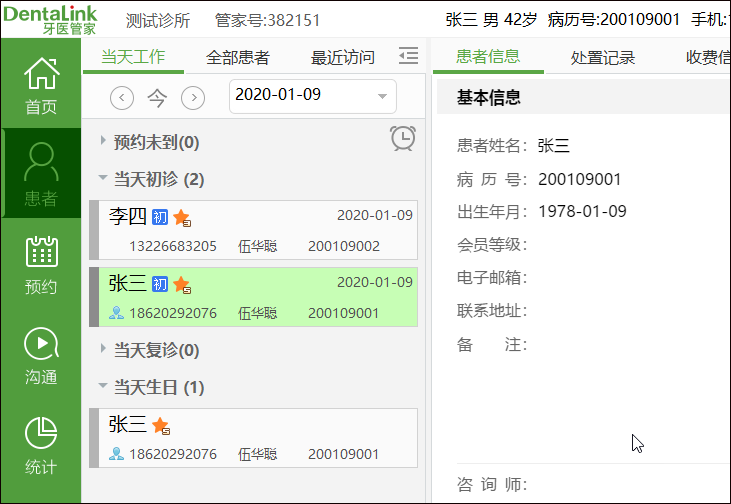Expand the 预约未到(0) group
Image resolution: width=731 pixels, height=504 pixels.
[103, 140]
